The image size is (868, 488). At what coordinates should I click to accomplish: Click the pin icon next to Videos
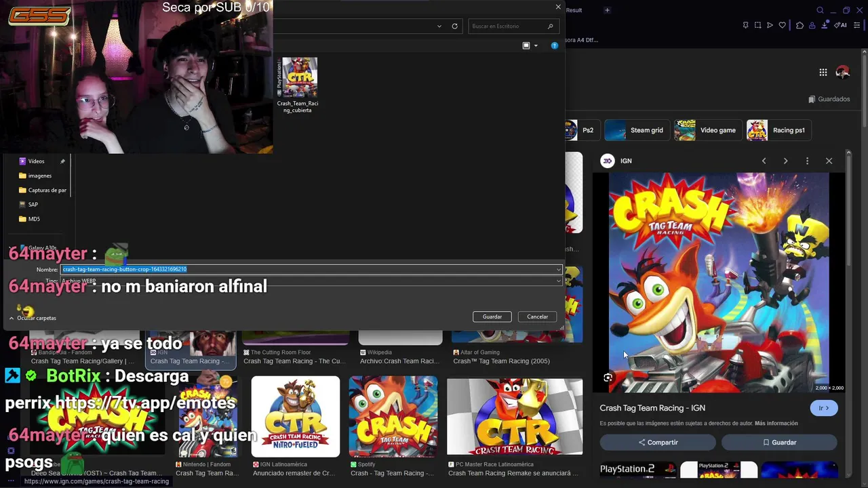tap(62, 161)
